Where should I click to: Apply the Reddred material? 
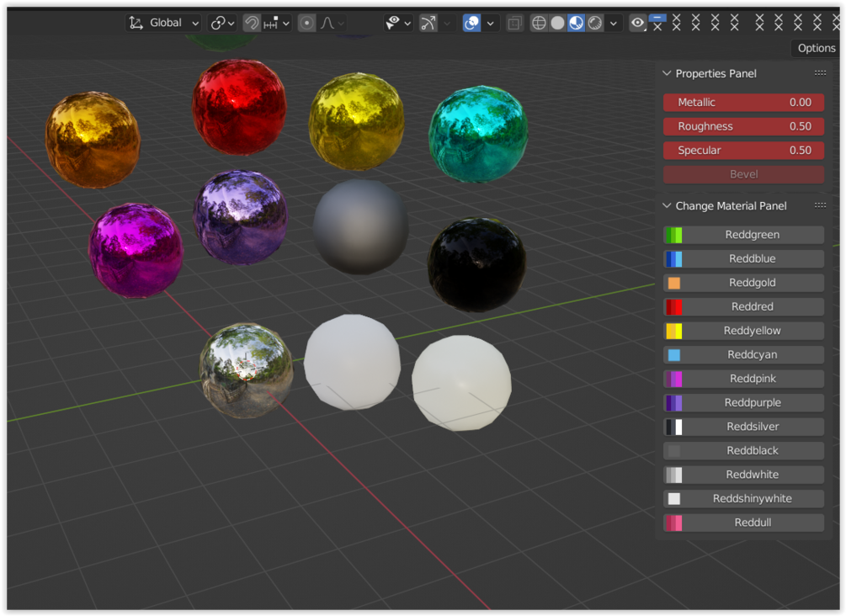[743, 306]
